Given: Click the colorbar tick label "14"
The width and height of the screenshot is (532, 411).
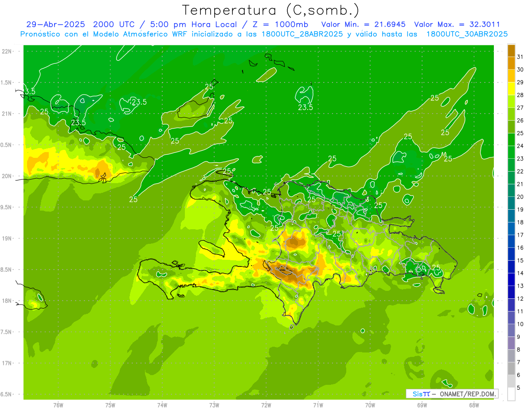Looking at the screenshot, I should coord(520,273).
